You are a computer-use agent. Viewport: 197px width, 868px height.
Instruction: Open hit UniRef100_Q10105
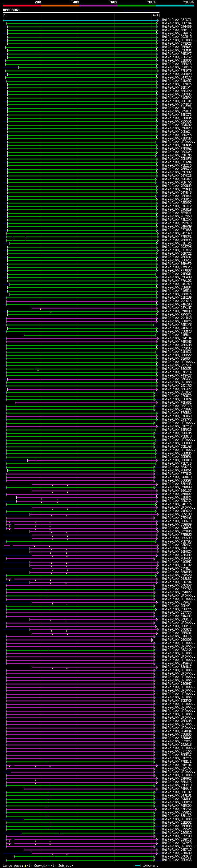pos(176,768)
